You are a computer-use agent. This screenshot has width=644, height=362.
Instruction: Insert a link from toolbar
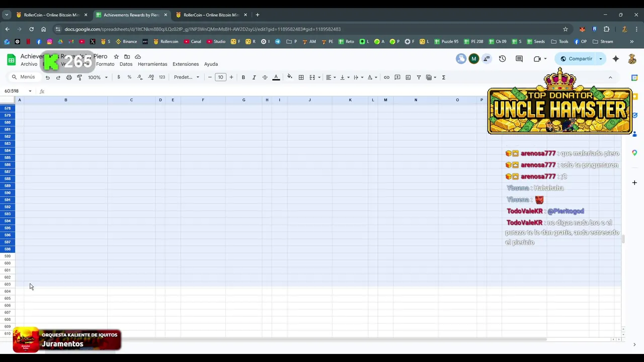click(x=386, y=77)
